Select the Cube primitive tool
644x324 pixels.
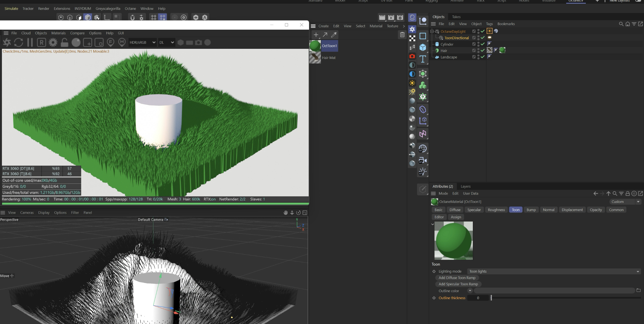(423, 47)
